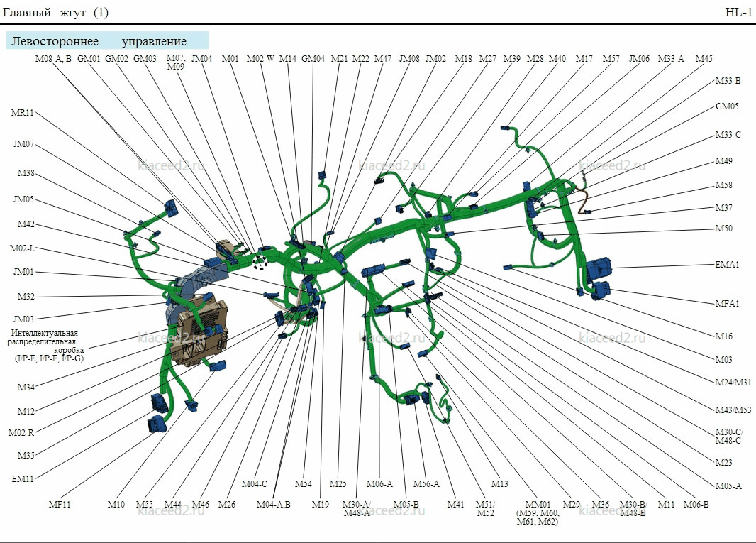Select the HL-1 page code
756x543 pixels.
click(x=739, y=13)
